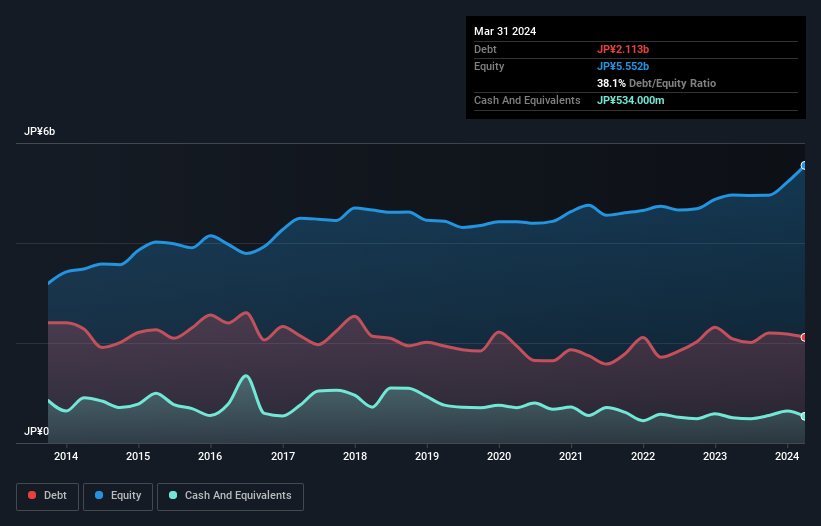Click the Mar 31 2024 tooltip date
Image resolution: width=821 pixels, height=526 pixels.
(x=505, y=31)
